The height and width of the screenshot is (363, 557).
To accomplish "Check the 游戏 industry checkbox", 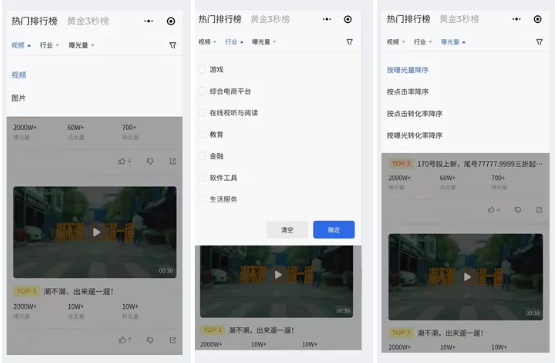I will tap(202, 69).
